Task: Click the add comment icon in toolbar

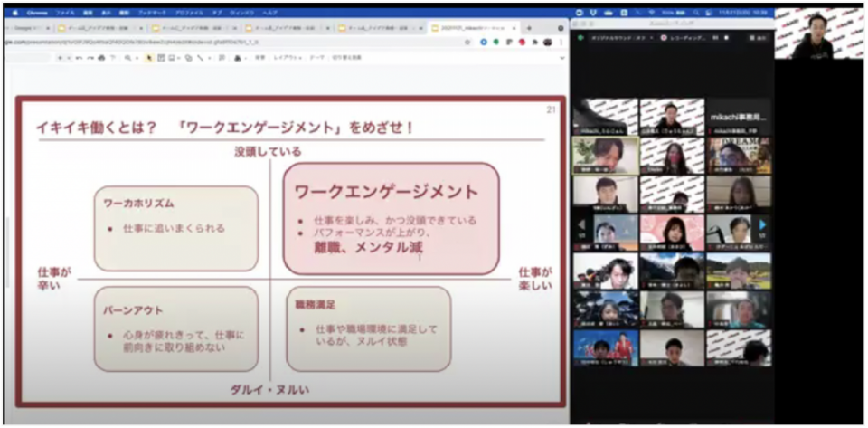Action: coord(222,58)
